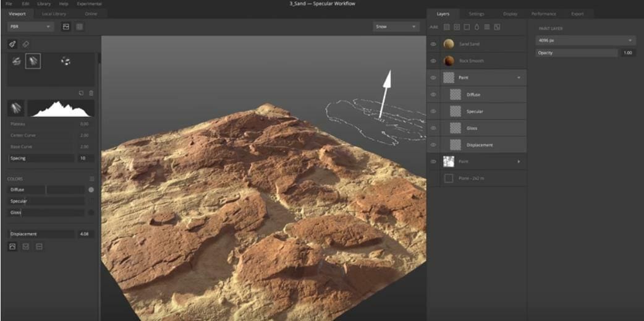This screenshot has width=644, height=321.
Task: Open the Local Library tab
Action: (x=54, y=14)
